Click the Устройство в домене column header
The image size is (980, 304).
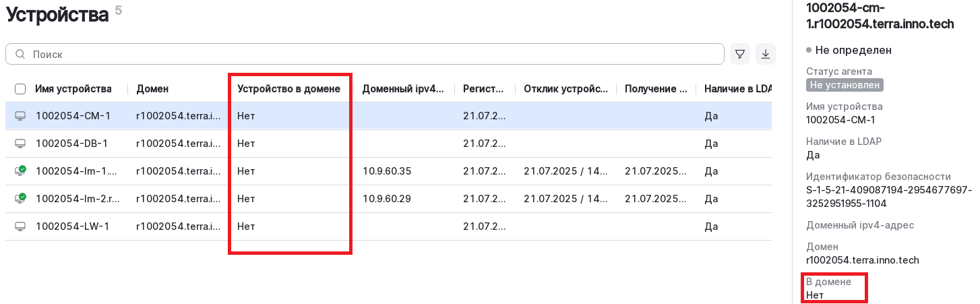(288, 89)
